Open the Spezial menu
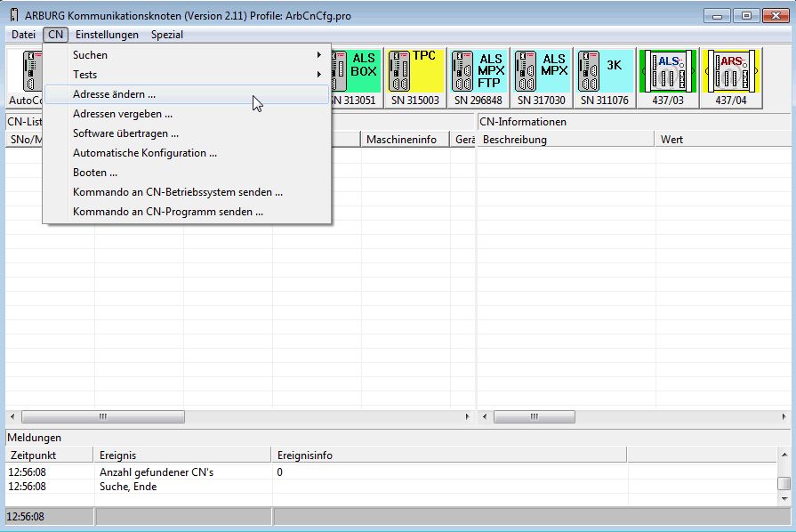Viewport: 796px width, 532px height. pos(166,35)
